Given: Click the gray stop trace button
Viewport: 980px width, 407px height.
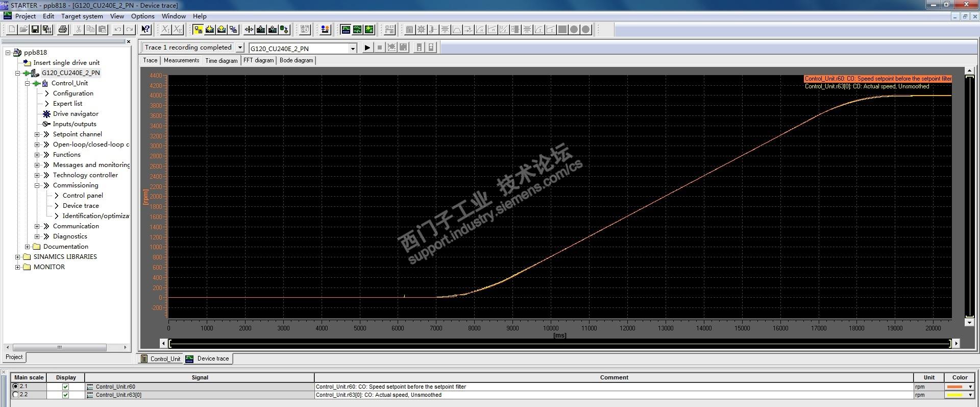Looking at the screenshot, I should [x=379, y=47].
